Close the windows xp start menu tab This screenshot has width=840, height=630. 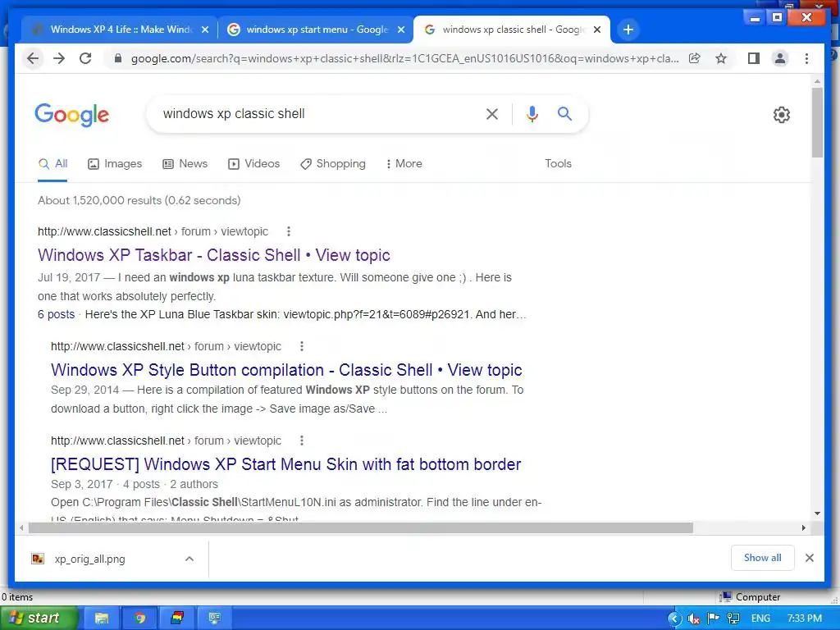point(400,30)
